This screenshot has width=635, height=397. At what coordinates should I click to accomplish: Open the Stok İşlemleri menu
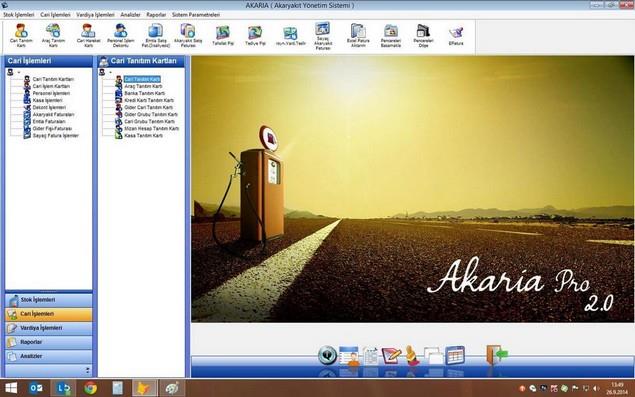click(x=19, y=15)
